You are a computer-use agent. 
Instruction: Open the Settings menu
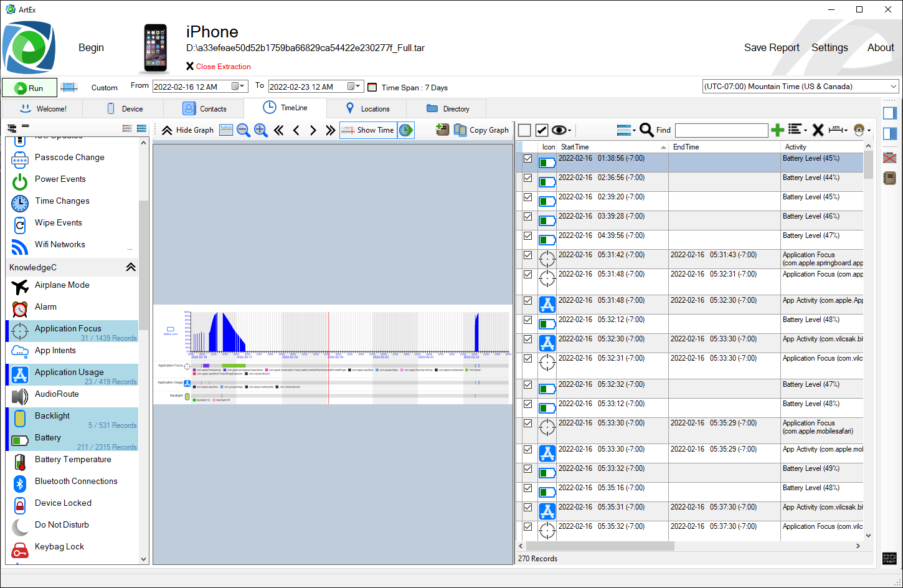830,48
